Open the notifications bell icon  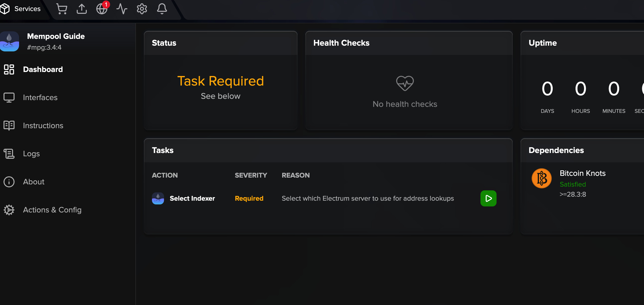[x=162, y=9]
